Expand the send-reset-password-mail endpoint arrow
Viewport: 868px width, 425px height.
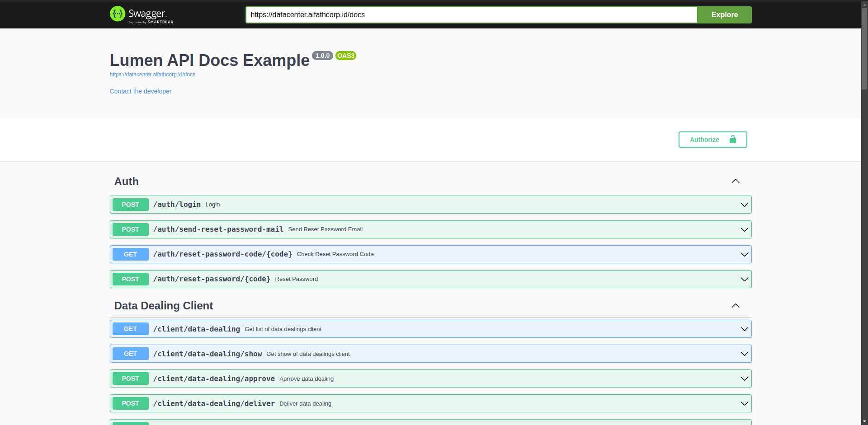coord(744,229)
